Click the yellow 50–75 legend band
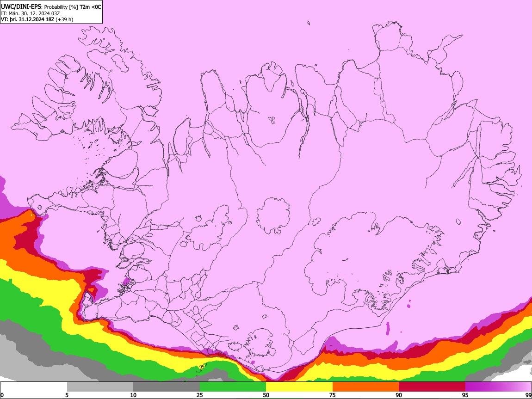532x399 pixels. (x=299, y=387)
